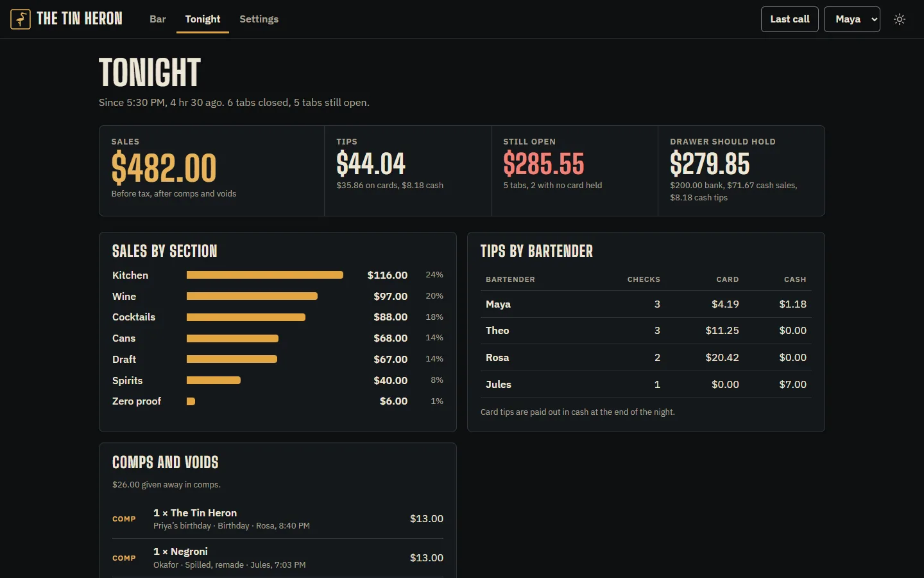Click the Kitchen sales bar

265,275
